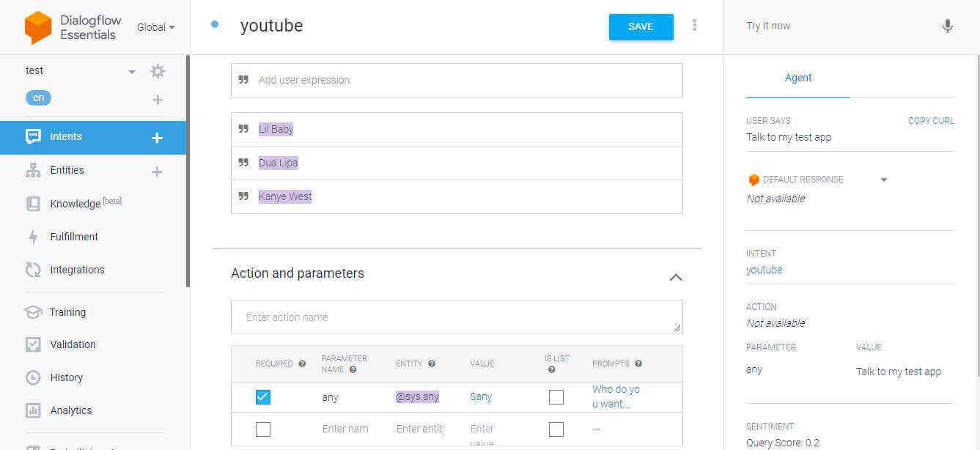Click the Training graduation cap icon
Screen dimensions: 980x450
33,312
